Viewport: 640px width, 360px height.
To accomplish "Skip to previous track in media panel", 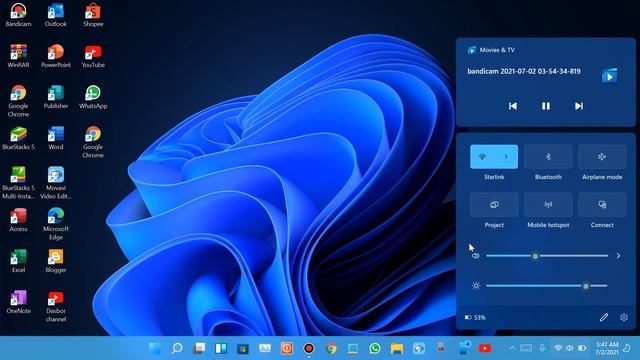I will 513,106.
